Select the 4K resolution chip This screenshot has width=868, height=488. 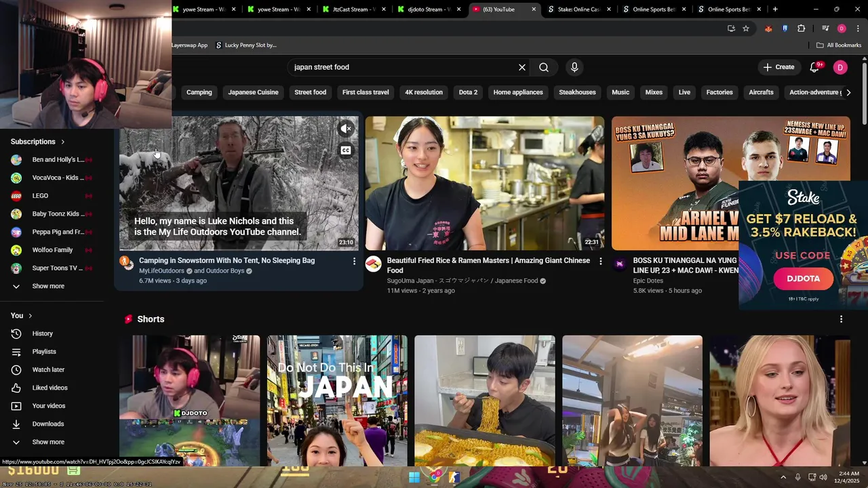tap(424, 92)
